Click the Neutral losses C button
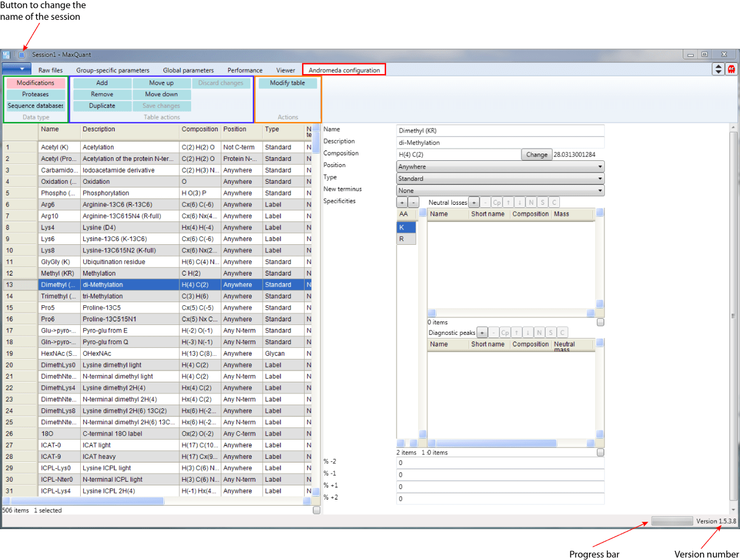The image size is (740, 560). [x=554, y=202]
